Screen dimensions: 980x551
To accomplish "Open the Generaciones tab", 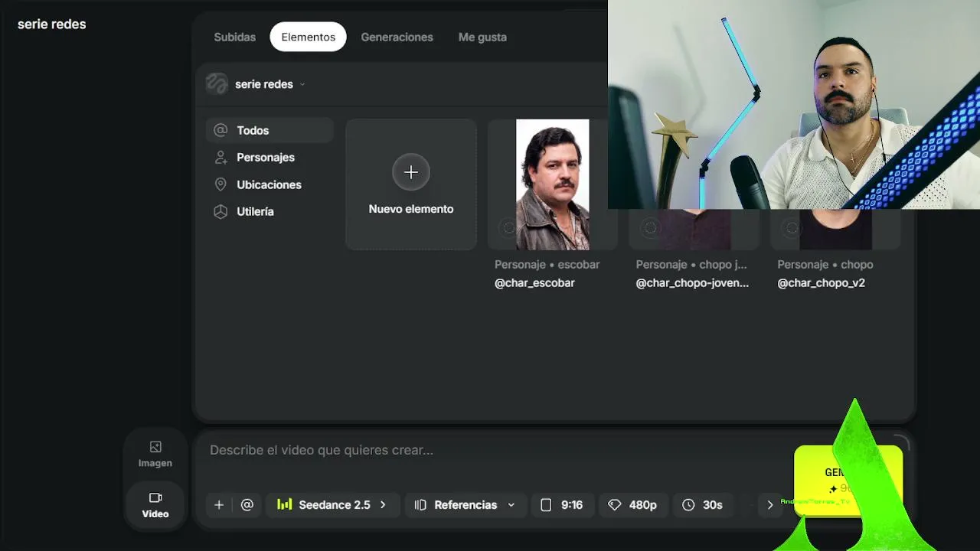I will tap(397, 37).
